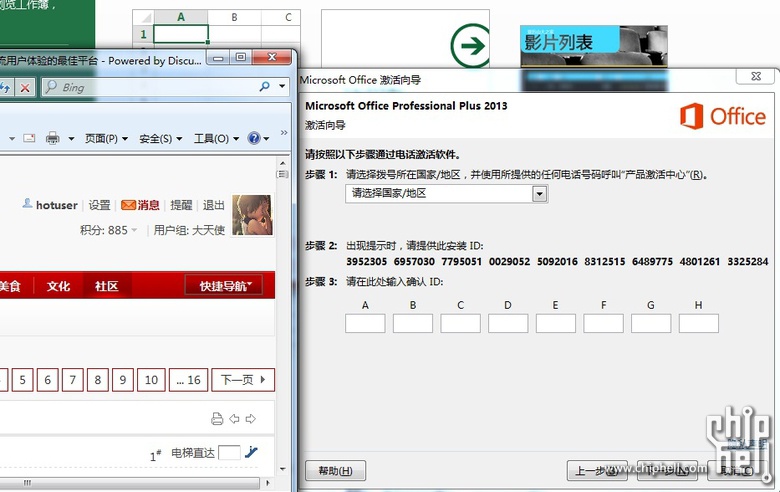The image size is (780, 492).
Task: Click the 提醒 link
Action: 181,205
